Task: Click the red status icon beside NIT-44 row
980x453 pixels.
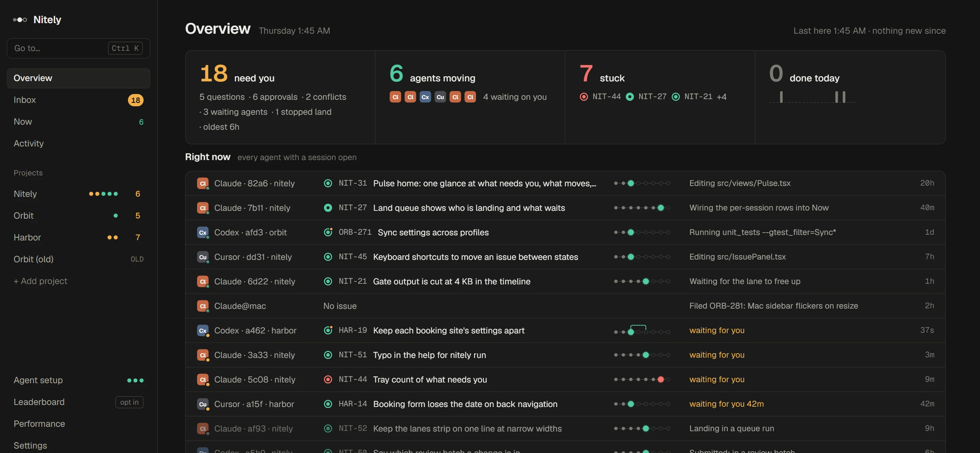Action: point(328,379)
